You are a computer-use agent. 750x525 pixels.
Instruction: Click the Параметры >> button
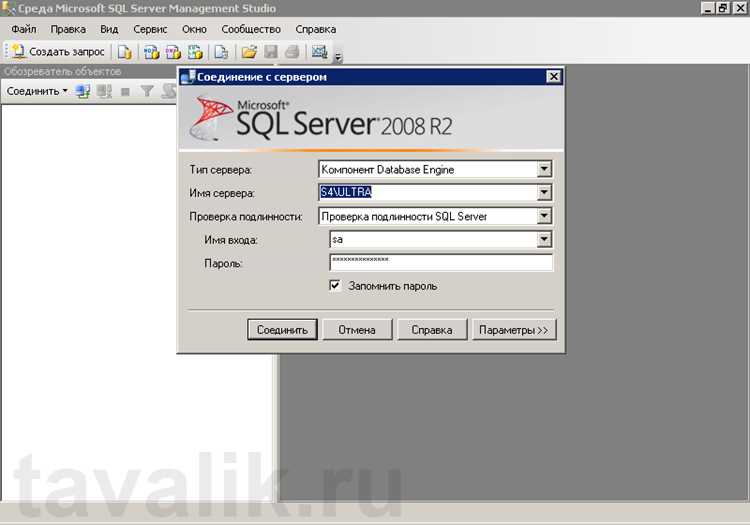point(514,329)
